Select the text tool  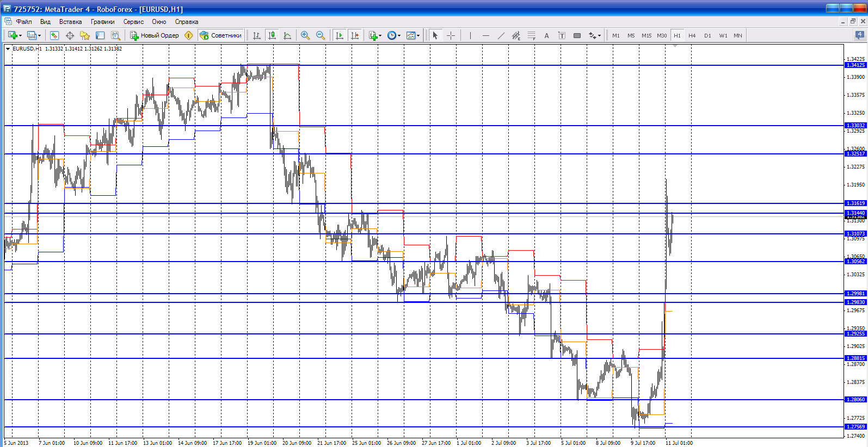[x=546, y=35]
